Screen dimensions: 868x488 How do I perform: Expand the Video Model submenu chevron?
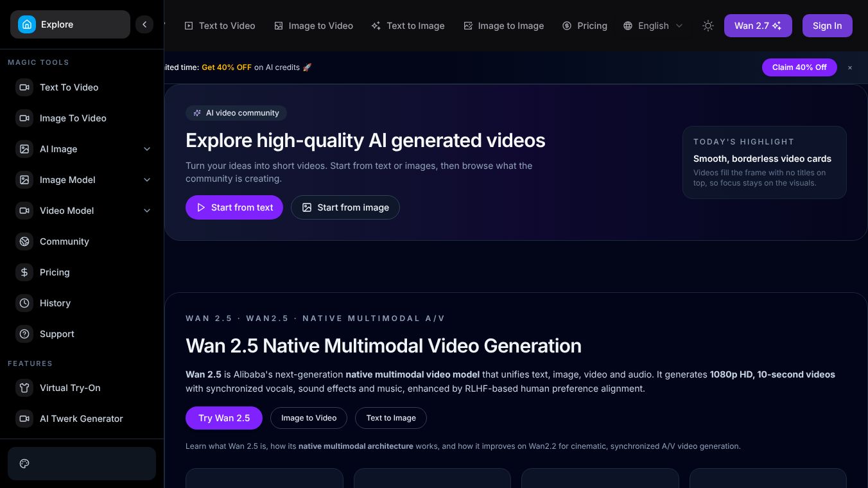click(x=147, y=211)
